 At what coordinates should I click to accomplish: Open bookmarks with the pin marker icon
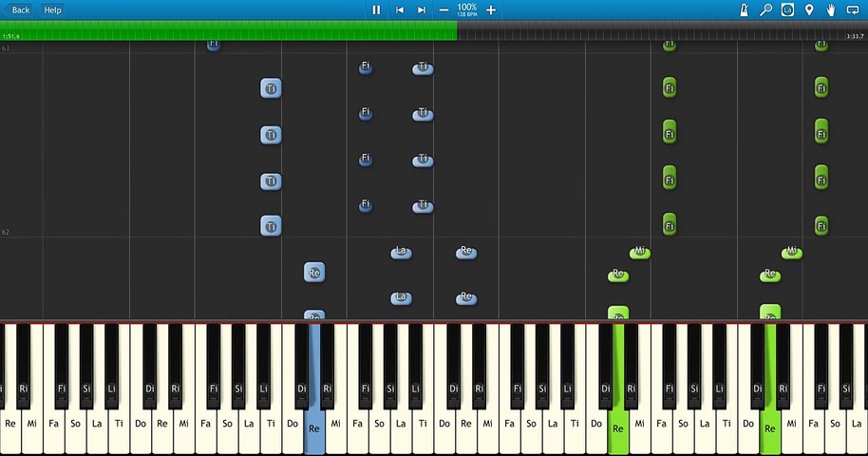point(809,9)
